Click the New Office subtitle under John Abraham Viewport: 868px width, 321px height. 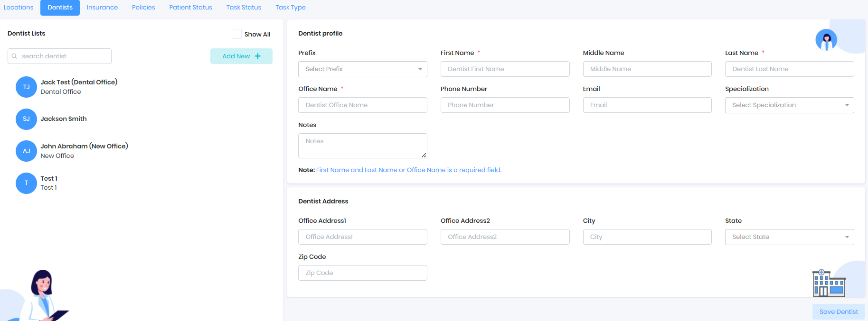pyautogui.click(x=57, y=156)
